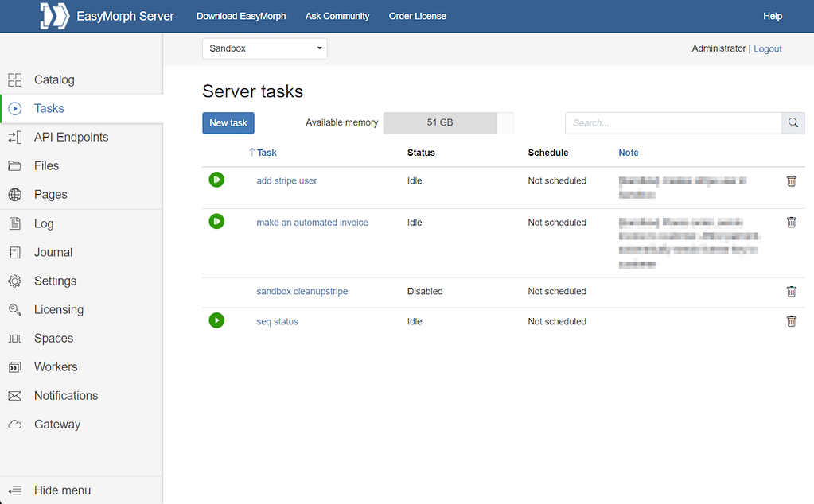Go to the Workers section
This screenshot has width=814, height=504.
pyautogui.click(x=56, y=367)
